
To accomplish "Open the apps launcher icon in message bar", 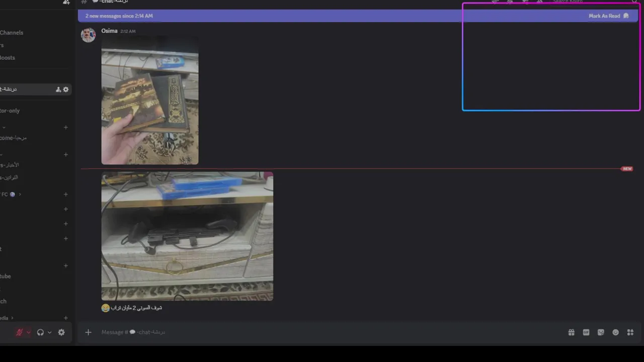I will tap(630, 332).
